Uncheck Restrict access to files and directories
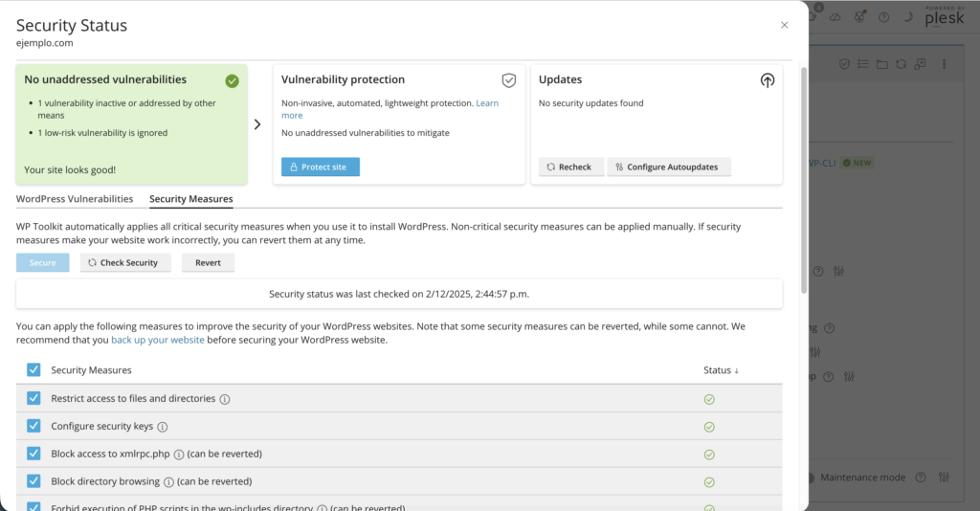The height and width of the screenshot is (511, 980). click(x=33, y=399)
